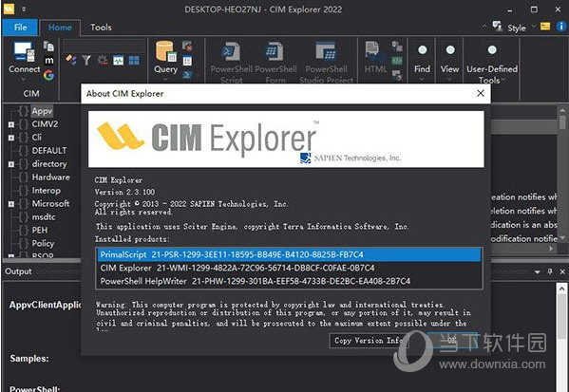Select the PEH namespace in the tree

(x=40, y=230)
